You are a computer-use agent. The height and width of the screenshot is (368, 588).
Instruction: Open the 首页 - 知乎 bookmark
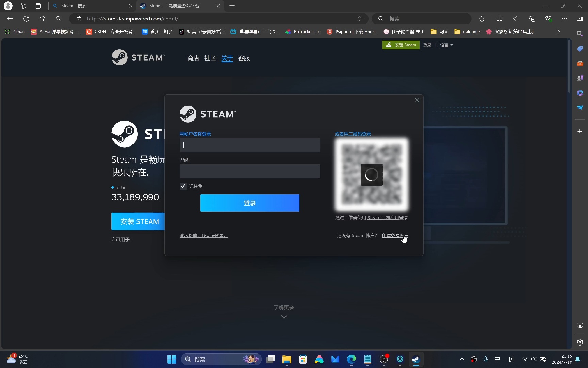click(157, 32)
